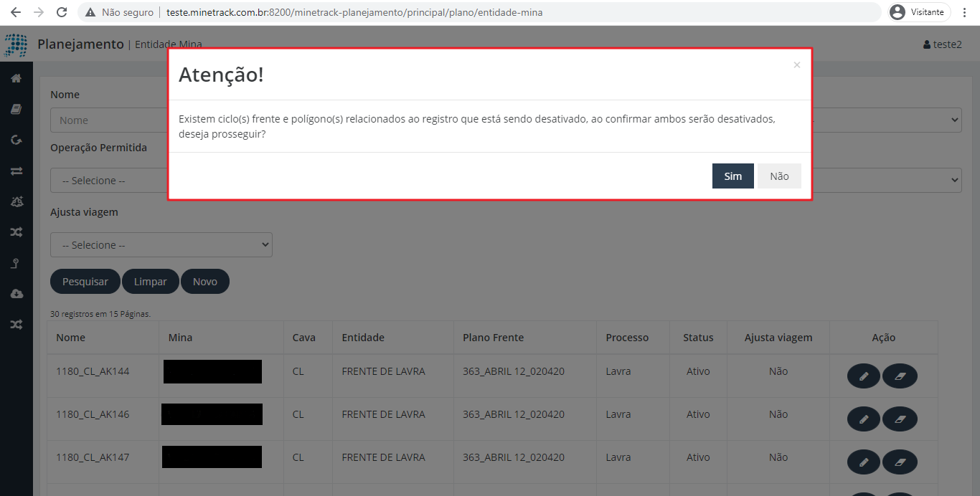Open the Home icon in the sidebar
980x496 pixels.
pos(16,79)
